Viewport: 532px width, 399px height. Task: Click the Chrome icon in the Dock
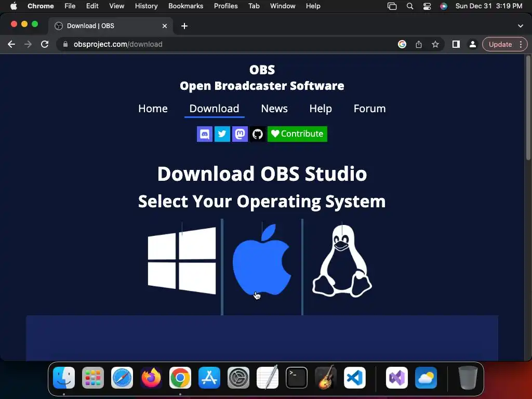[x=180, y=378]
